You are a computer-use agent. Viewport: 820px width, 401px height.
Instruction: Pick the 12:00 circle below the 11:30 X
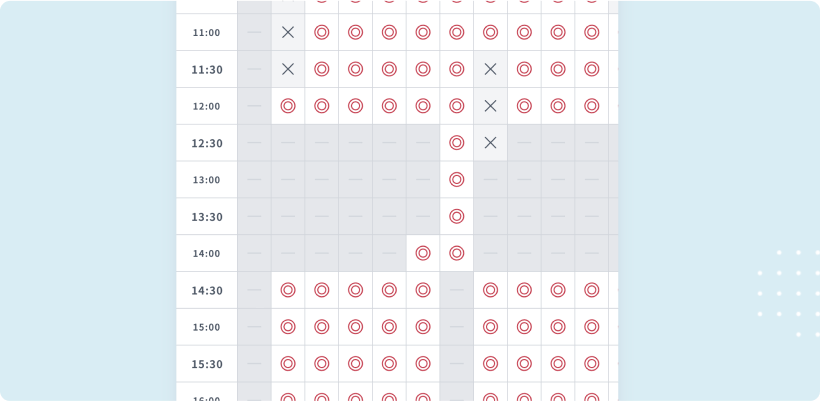tap(288, 106)
